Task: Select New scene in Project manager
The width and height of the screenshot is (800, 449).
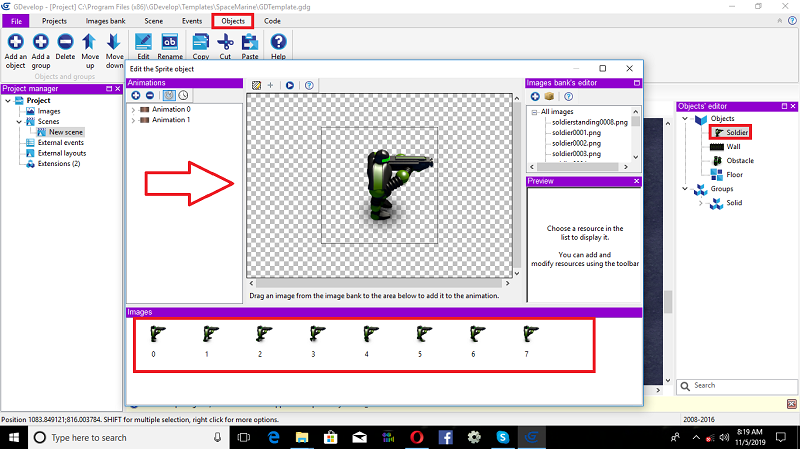Action: click(66, 132)
